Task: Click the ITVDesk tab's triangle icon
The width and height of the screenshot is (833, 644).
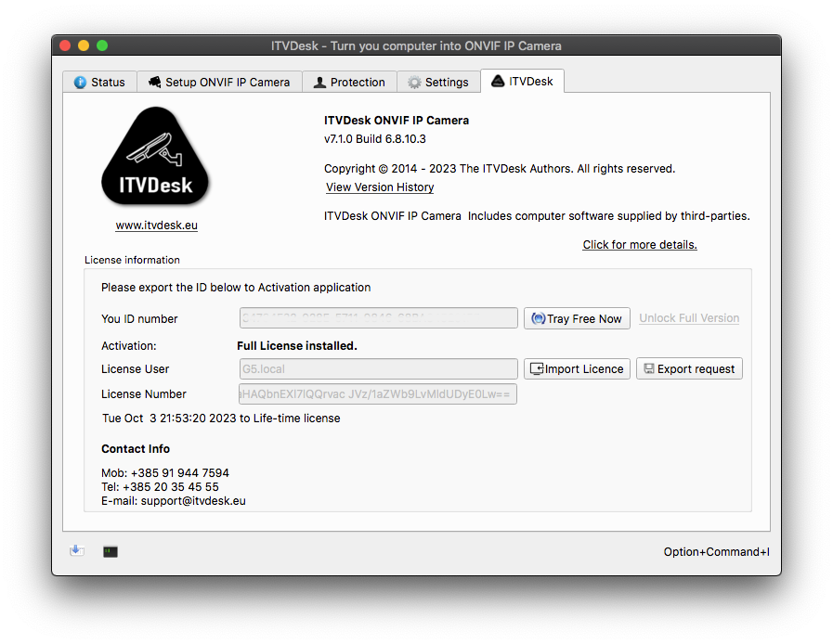Action: pyautogui.click(x=498, y=81)
